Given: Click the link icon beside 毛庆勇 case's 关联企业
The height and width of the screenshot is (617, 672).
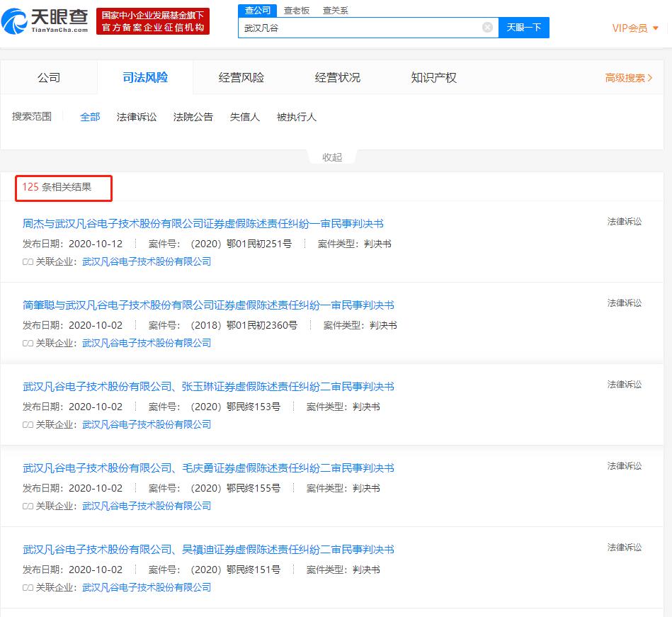Looking at the screenshot, I should (x=28, y=506).
